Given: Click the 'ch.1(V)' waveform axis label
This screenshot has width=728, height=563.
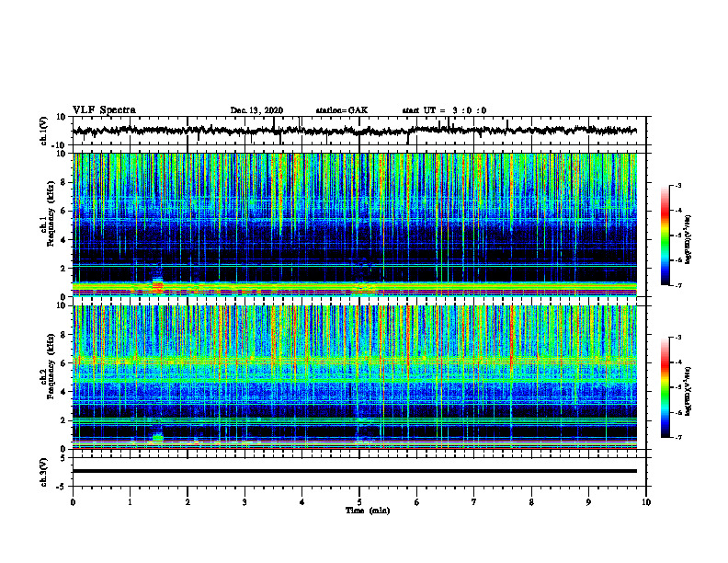Looking at the screenshot, I should pyautogui.click(x=44, y=131).
